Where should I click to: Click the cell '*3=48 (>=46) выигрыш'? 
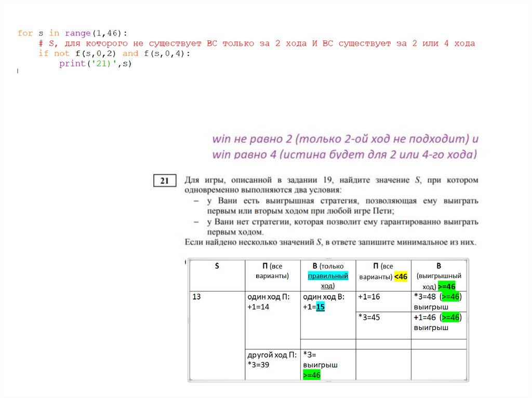click(438, 301)
